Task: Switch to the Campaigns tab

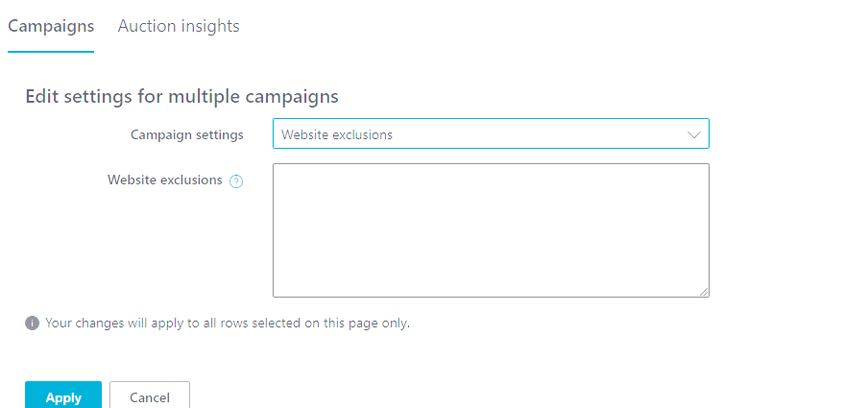Action: coord(51,26)
